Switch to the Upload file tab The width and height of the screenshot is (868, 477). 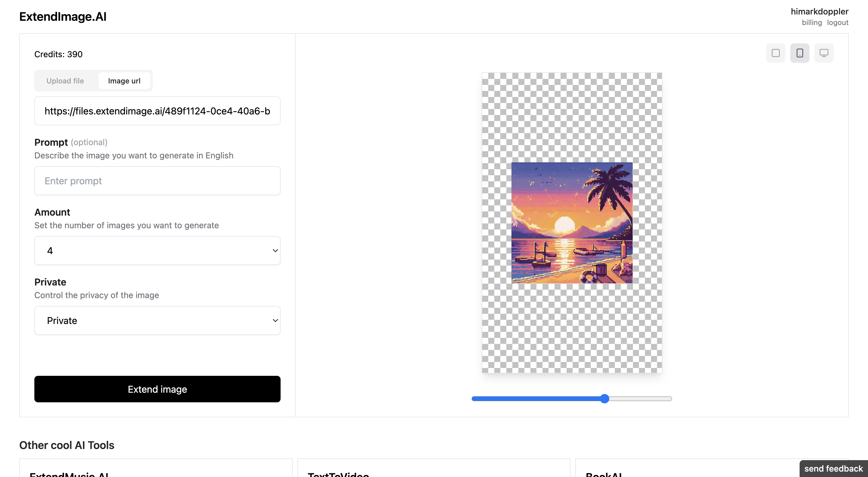tap(65, 81)
